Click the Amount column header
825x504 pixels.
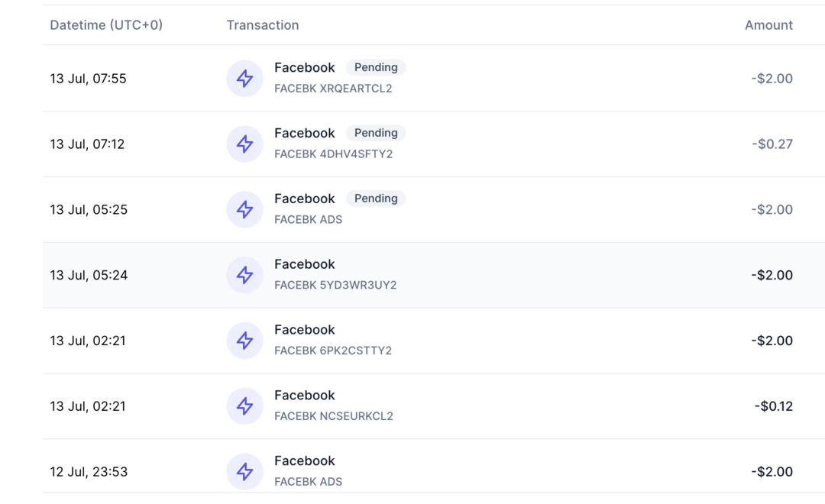(768, 25)
